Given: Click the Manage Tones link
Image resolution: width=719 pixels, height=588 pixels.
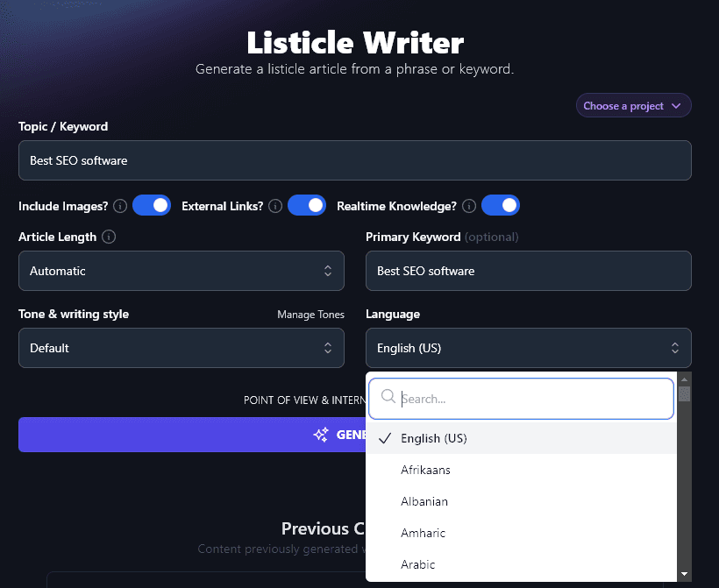Looking at the screenshot, I should click(310, 314).
